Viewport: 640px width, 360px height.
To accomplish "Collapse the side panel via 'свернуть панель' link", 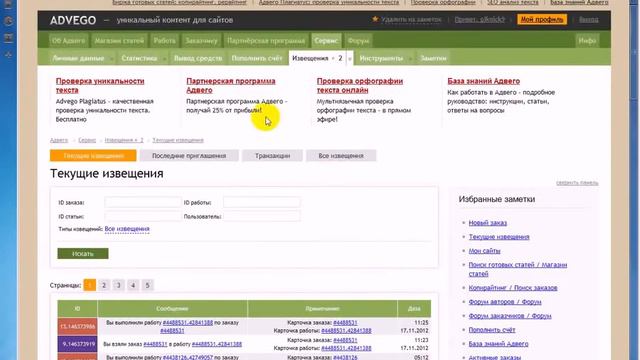I will pyautogui.click(x=577, y=183).
